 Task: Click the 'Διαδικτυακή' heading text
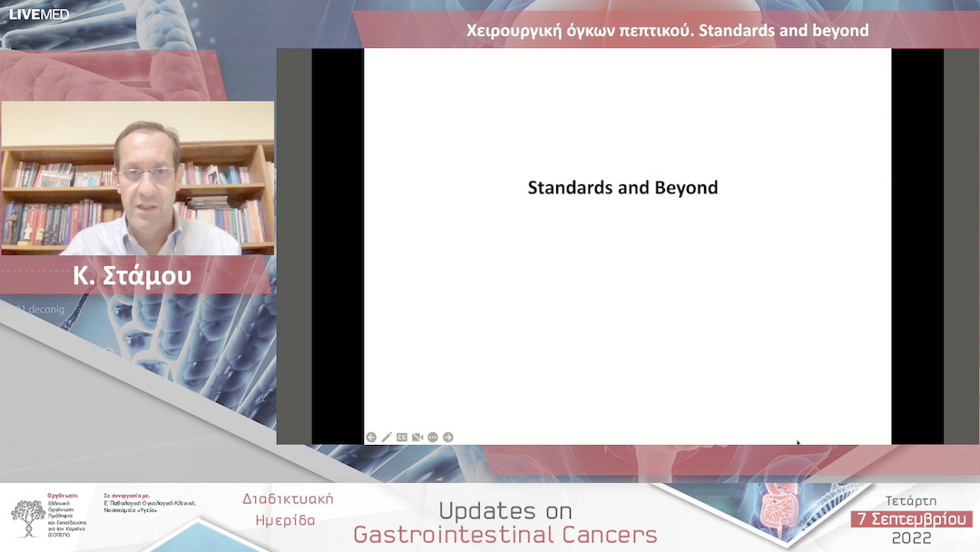click(289, 498)
